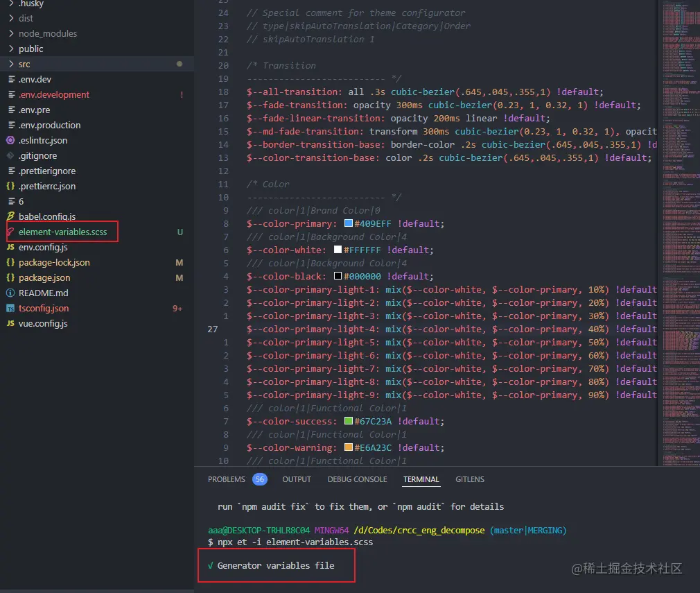Switch to the DEBUG CONSOLE tab
Screen dimensions: 700x593
[x=357, y=479]
